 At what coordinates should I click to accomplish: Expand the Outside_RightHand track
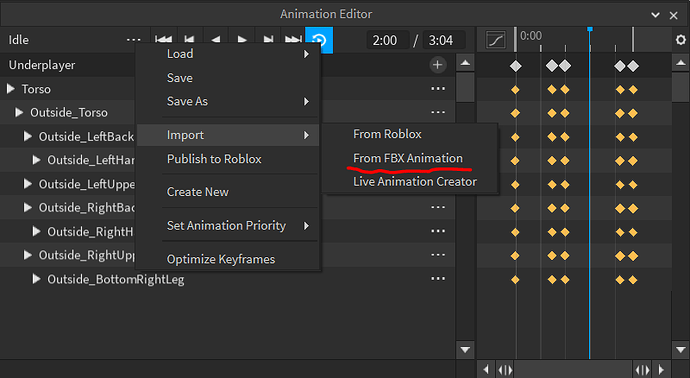tap(37, 231)
